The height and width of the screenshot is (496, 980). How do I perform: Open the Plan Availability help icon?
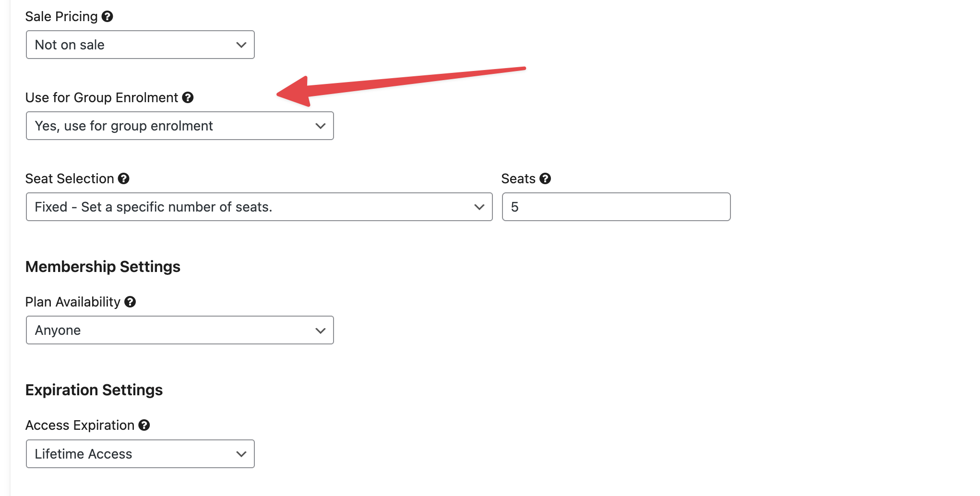pos(130,302)
